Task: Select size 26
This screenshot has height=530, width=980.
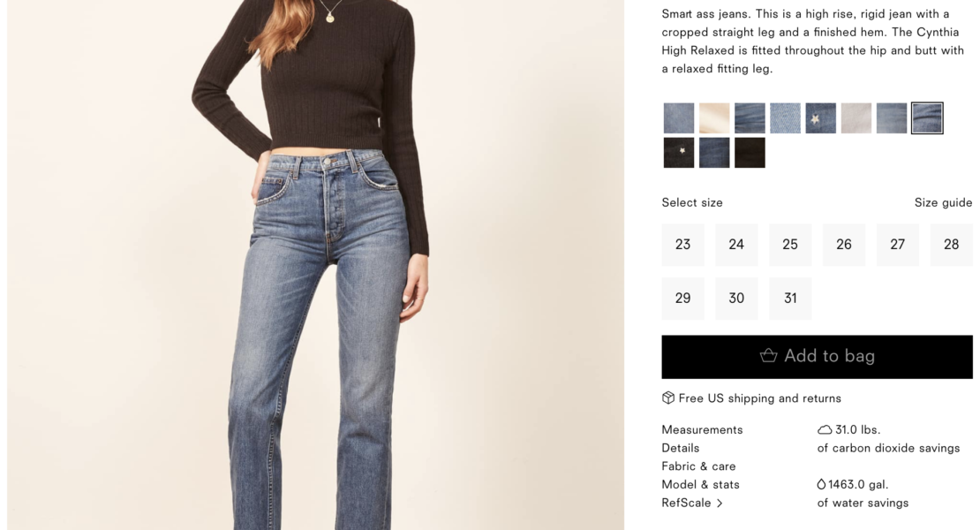Action: 844,245
